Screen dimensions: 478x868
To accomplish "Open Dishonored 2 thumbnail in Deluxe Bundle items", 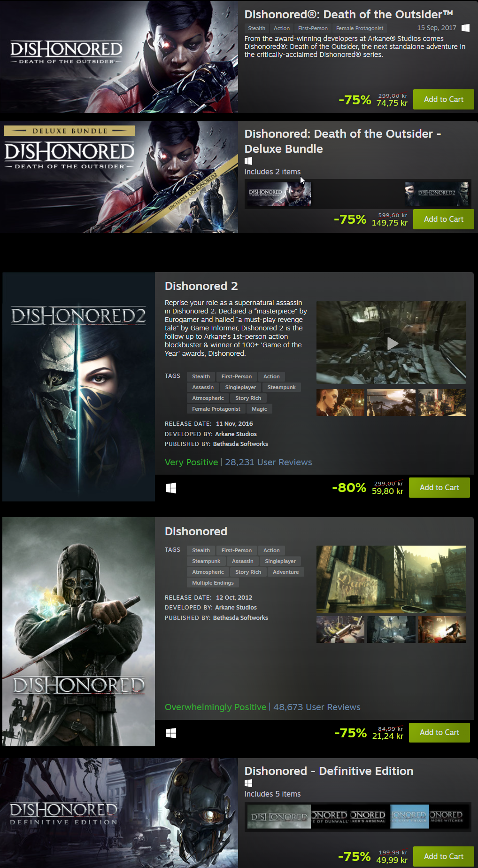I will pyautogui.click(x=437, y=194).
